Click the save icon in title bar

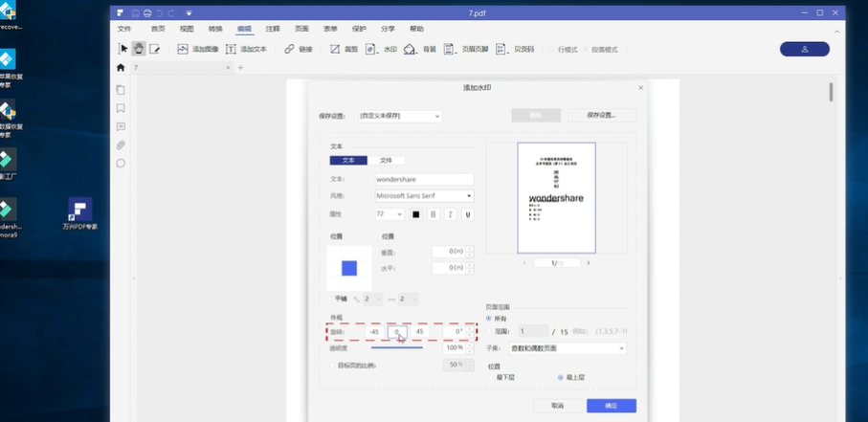point(136,12)
